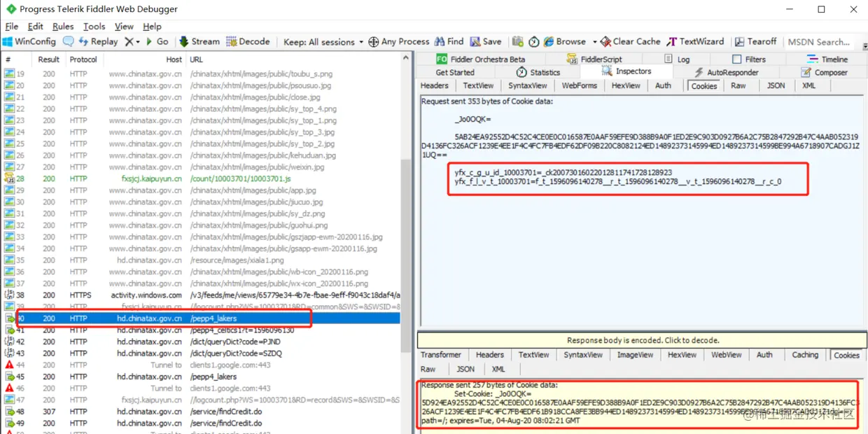
Task: Toggle the Decode button
Action: [x=247, y=42]
